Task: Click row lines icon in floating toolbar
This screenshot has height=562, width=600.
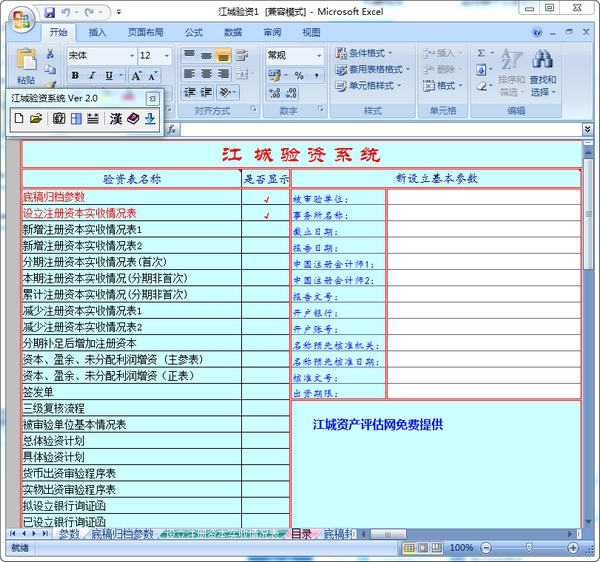Action: pos(93,119)
